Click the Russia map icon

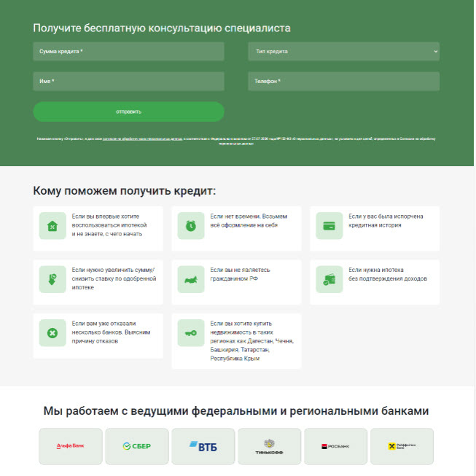[x=191, y=279]
